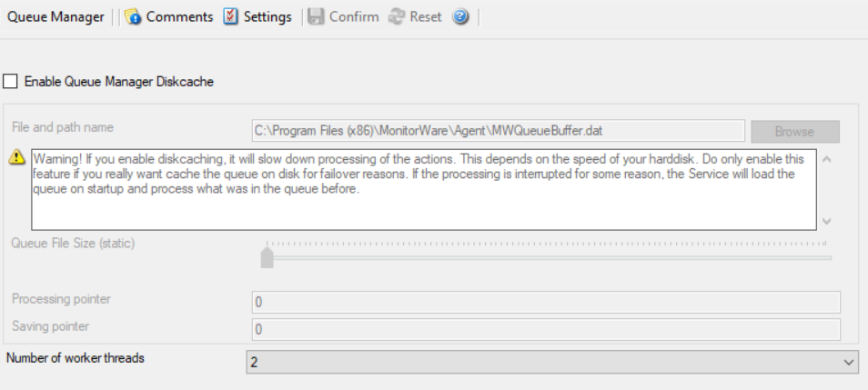Click the File and path name field
This screenshot has height=390, width=868.
click(x=499, y=131)
